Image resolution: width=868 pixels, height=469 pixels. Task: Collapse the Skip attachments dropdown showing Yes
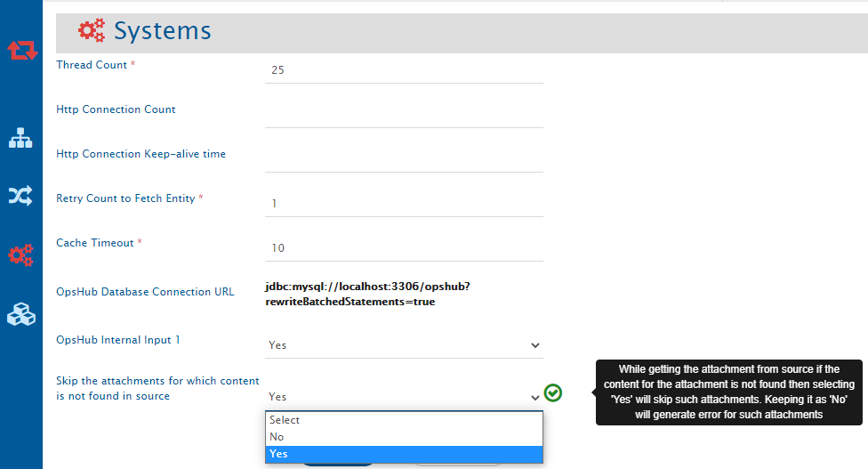(x=404, y=396)
